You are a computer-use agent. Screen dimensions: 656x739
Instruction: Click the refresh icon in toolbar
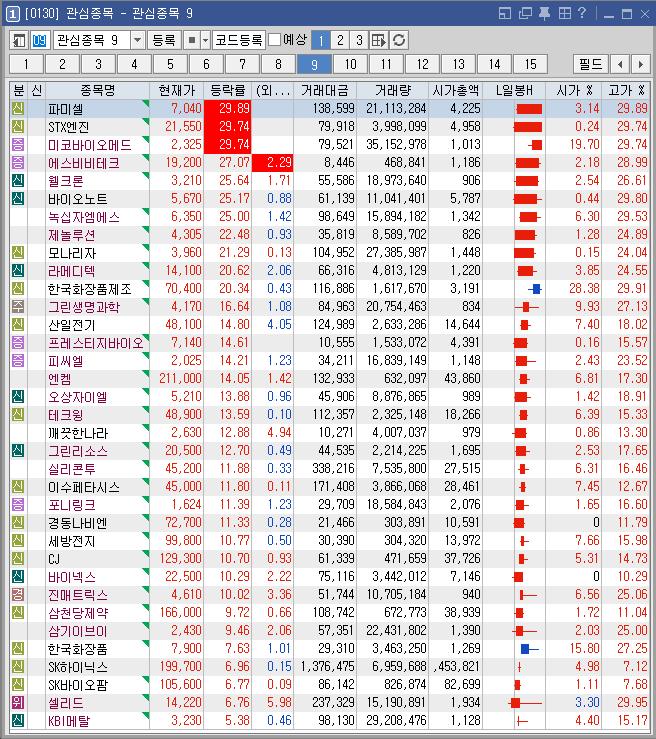tap(399, 40)
